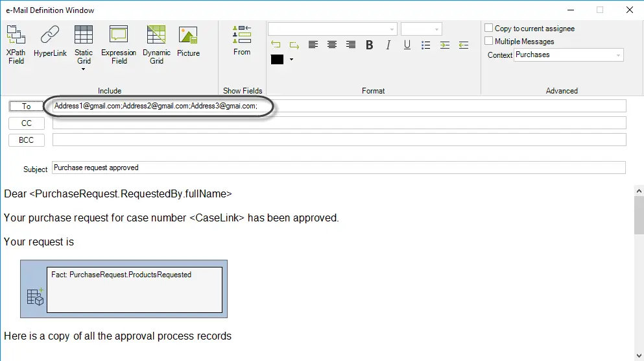
Task: Click the undo arrow icon
Action: click(x=276, y=45)
